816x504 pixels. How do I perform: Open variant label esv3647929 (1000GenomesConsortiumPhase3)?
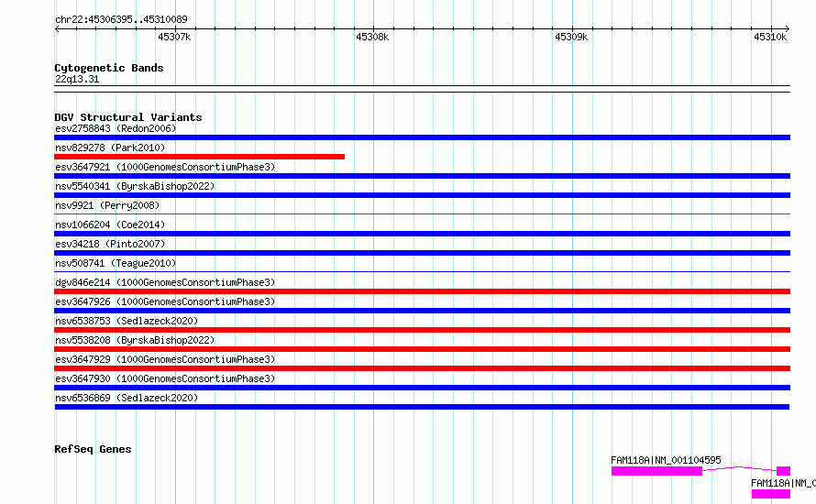pyautogui.click(x=165, y=359)
